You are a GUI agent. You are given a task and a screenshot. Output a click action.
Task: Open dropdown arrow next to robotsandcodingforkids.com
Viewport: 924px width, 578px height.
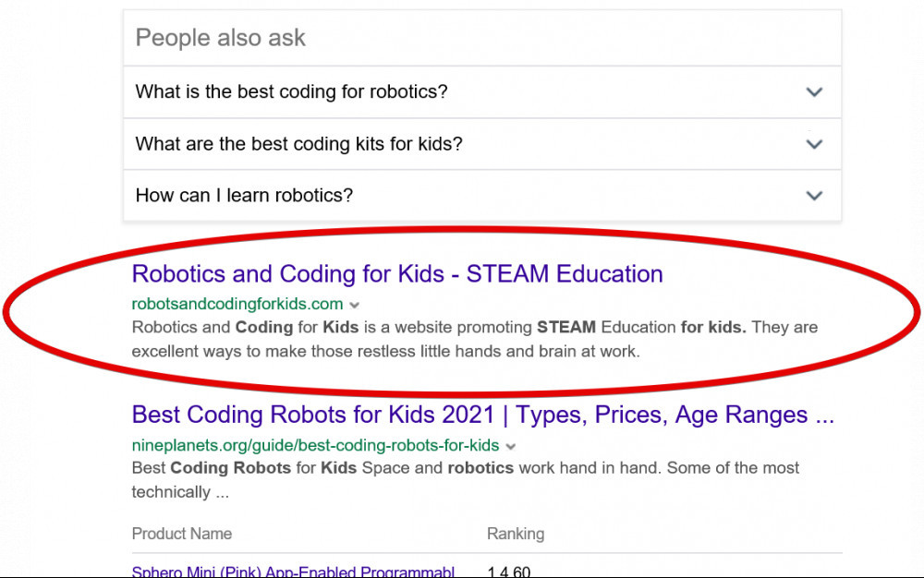[355, 305]
